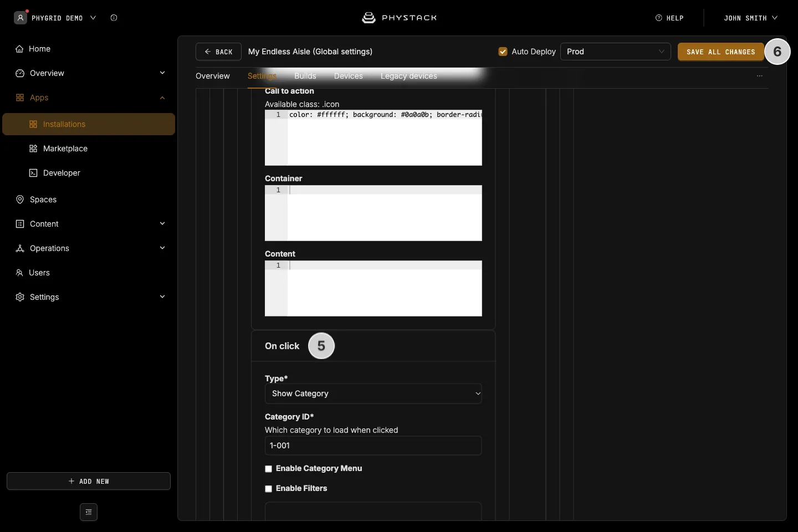The width and height of the screenshot is (798, 532).
Task: Click the Settings gear icon in sidebar
Action: point(20,297)
